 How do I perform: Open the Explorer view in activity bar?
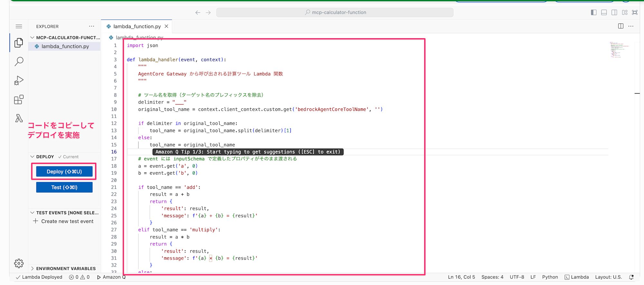(19, 42)
